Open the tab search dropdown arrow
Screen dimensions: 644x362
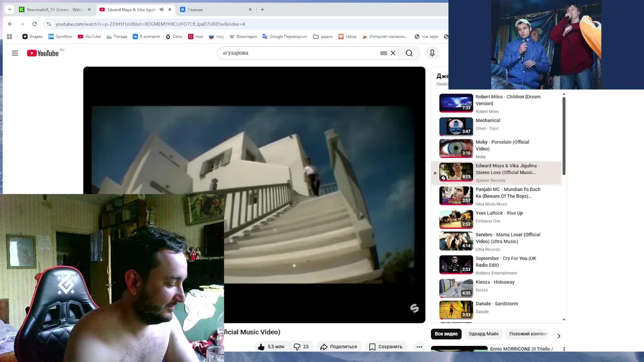click(9, 9)
